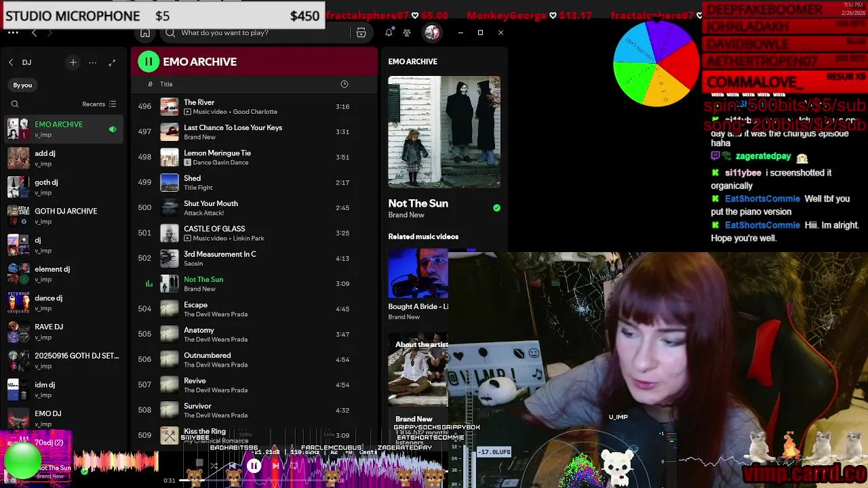Select the Revive track row
The height and width of the screenshot is (488, 868).
pos(254,385)
